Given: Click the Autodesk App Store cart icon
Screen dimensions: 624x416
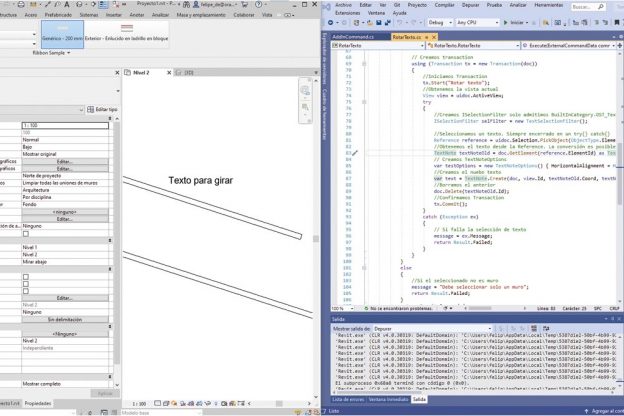Looking at the screenshot, I should tap(245, 4).
